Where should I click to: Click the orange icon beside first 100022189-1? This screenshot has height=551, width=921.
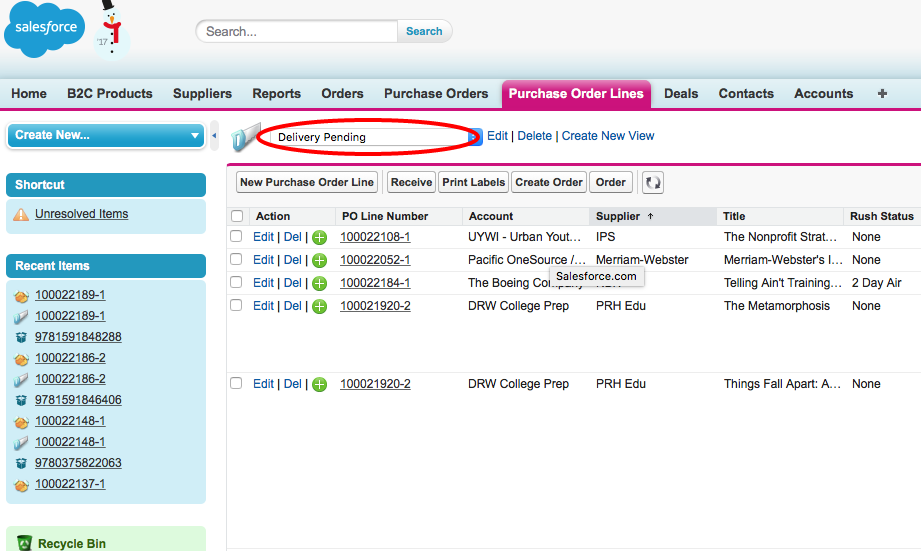click(21, 295)
